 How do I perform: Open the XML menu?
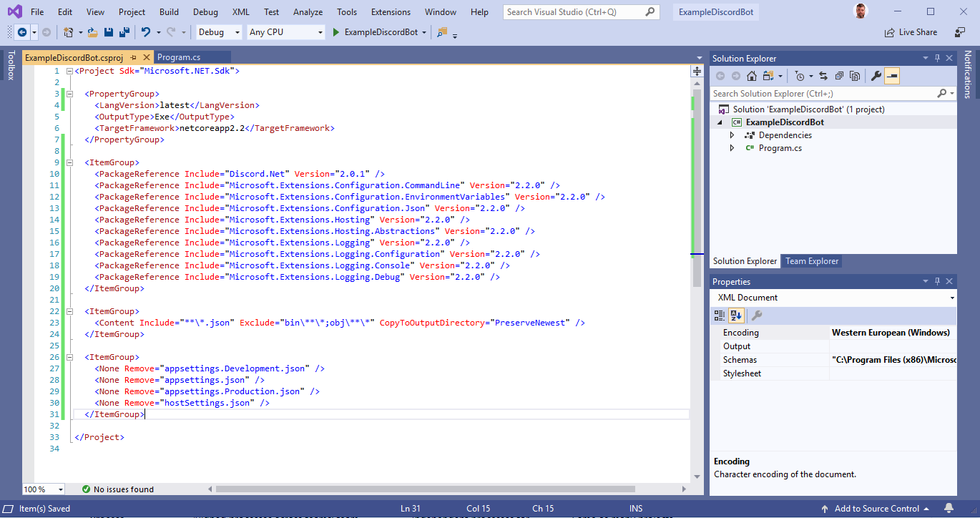click(241, 12)
